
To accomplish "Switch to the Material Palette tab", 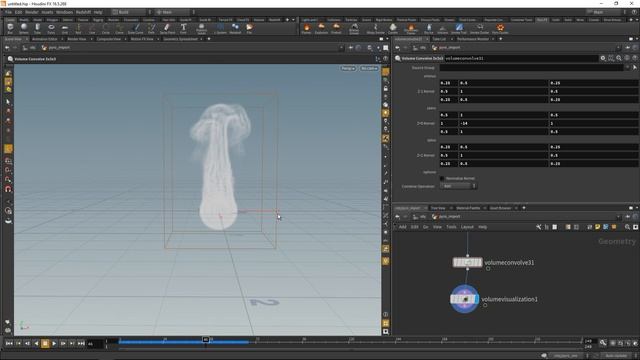I will [x=468, y=208].
